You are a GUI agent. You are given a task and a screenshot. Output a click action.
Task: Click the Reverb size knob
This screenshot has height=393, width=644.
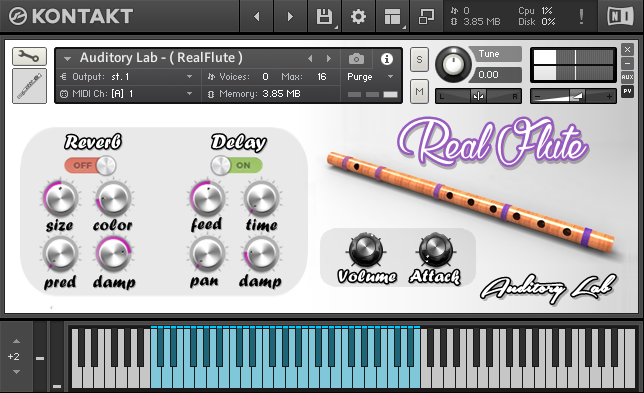60,198
